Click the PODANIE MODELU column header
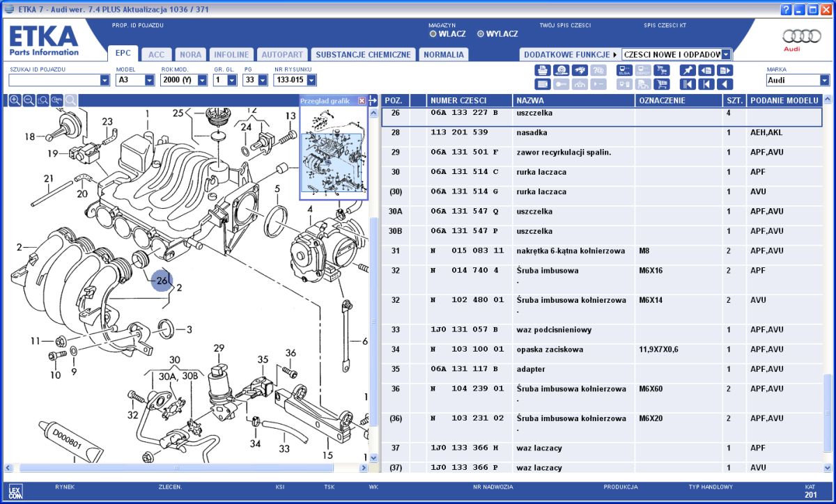Screen dimensions: 836x504 [x=785, y=100]
